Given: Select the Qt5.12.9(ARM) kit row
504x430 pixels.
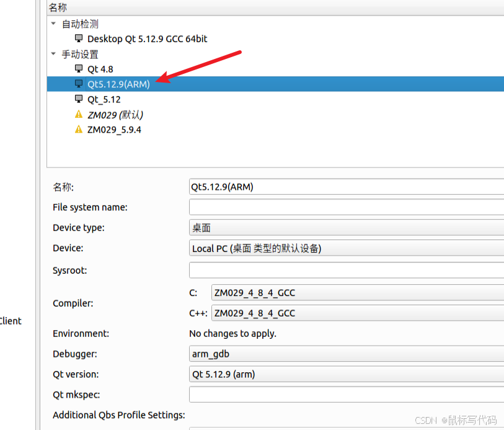Looking at the screenshot, I should click(x=275, y=84).
